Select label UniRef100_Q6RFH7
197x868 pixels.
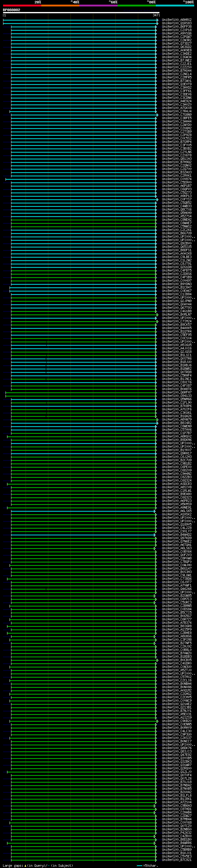coord(176,393)
